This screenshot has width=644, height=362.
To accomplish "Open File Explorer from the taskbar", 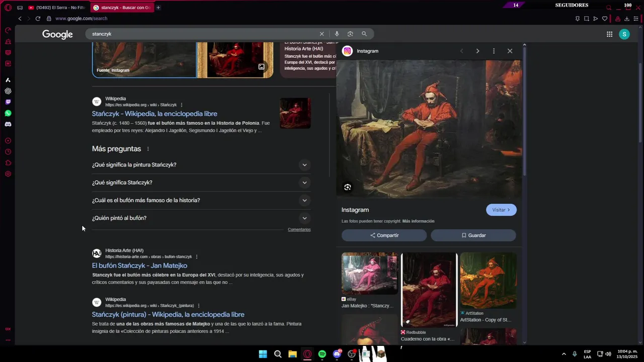I will [x=292, y=354].
